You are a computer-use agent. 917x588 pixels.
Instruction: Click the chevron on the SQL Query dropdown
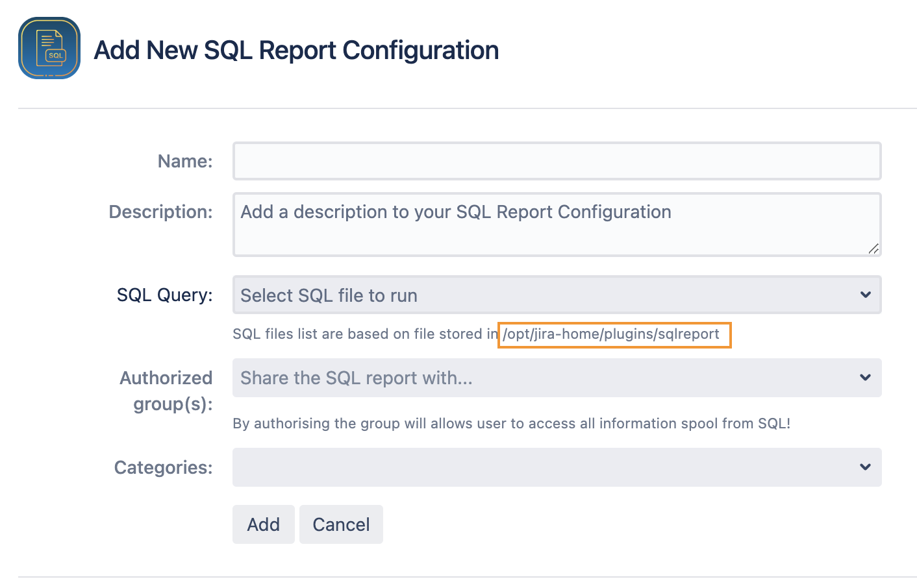(x=865, y=295)
